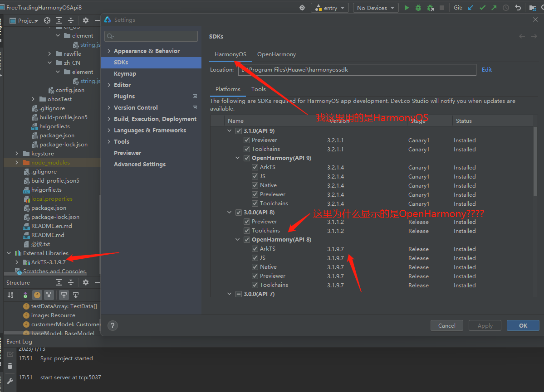Click the Apply button

point(485,325)
